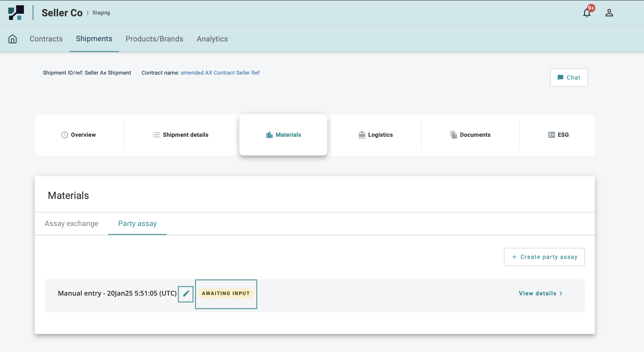This screenshot has height=352, width=644.
Task: Open the Products/Brands menu
Action: 154,39
